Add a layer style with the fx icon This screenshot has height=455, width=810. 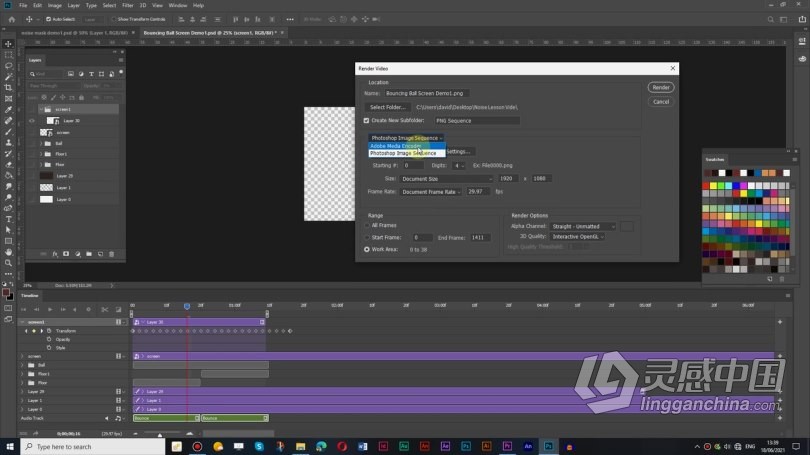[x=55, y=254]
